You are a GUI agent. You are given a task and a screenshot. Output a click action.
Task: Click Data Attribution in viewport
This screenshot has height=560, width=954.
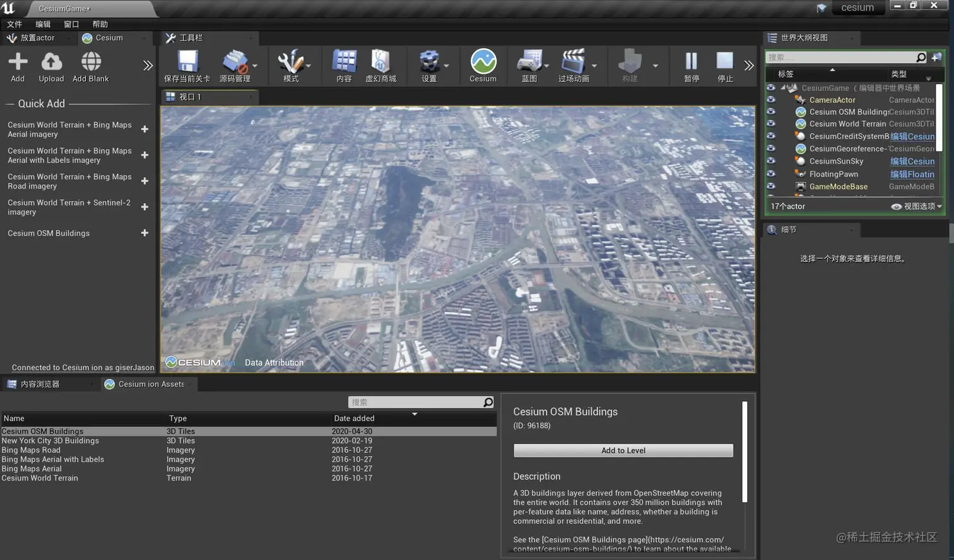274,363
